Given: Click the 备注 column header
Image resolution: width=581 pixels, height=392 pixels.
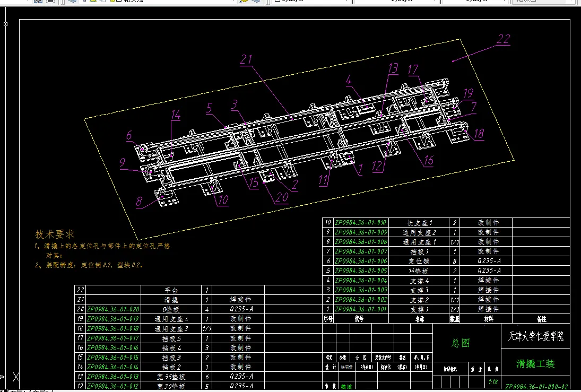Looking at the screenshot, I should pos(541,319).
